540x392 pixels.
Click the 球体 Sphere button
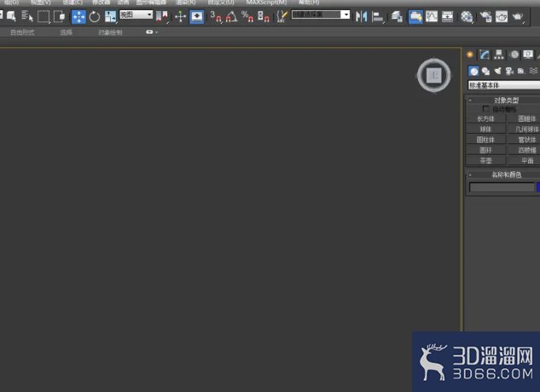pyautogui.click(x=486, y=129)
